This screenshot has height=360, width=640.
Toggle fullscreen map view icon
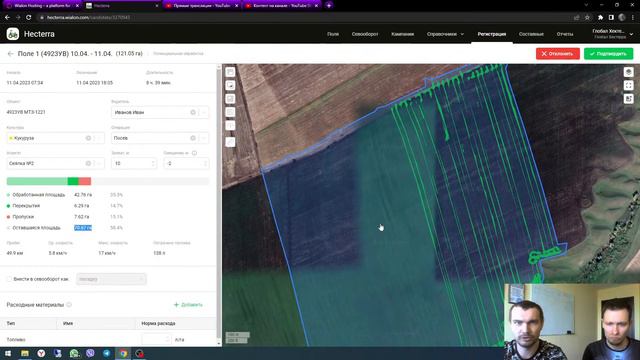[x=629, y=85]
